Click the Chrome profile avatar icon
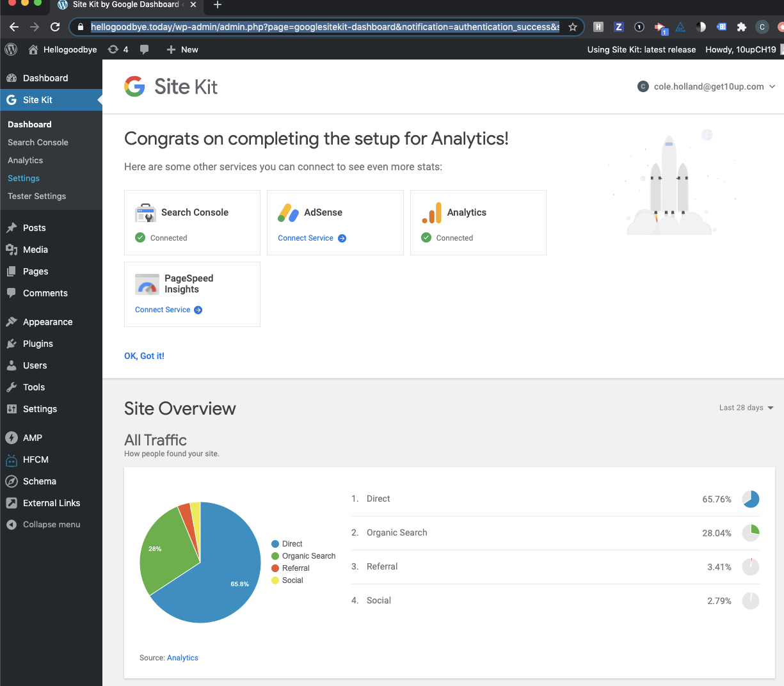Image resolution: width=784 pixels, height=686 pixels. (x=762, y=27)
